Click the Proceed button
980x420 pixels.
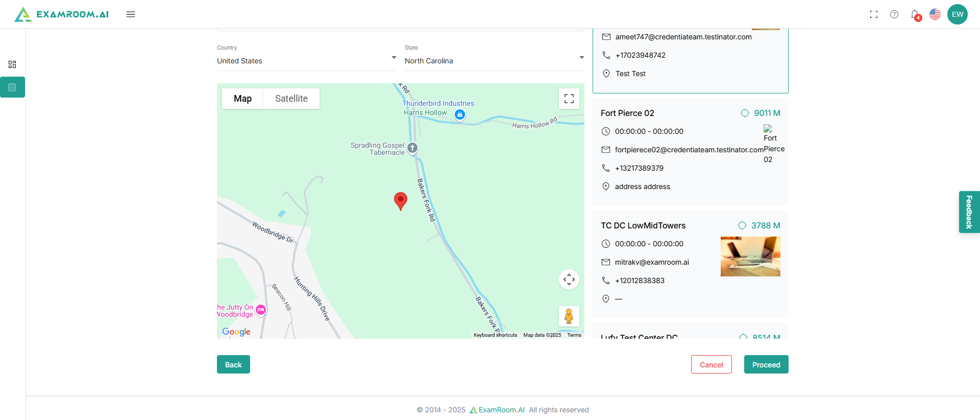(x=766, y=364)
